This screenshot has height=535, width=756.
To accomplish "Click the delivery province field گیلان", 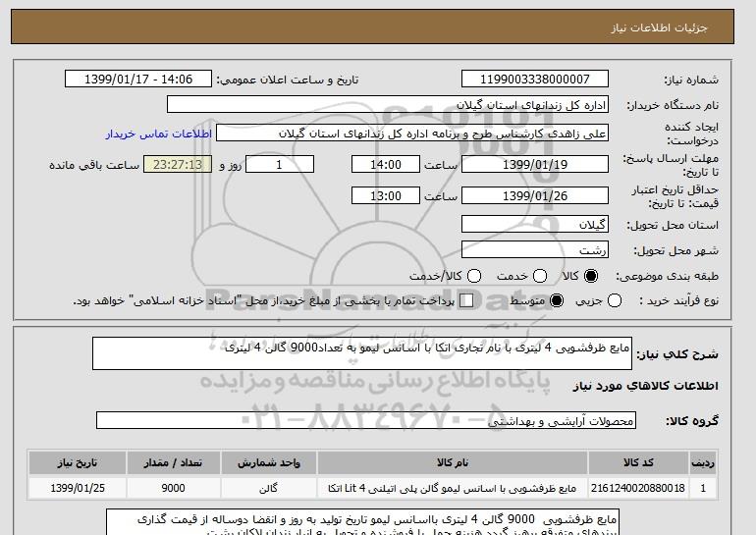I will (x=535, y=225).
